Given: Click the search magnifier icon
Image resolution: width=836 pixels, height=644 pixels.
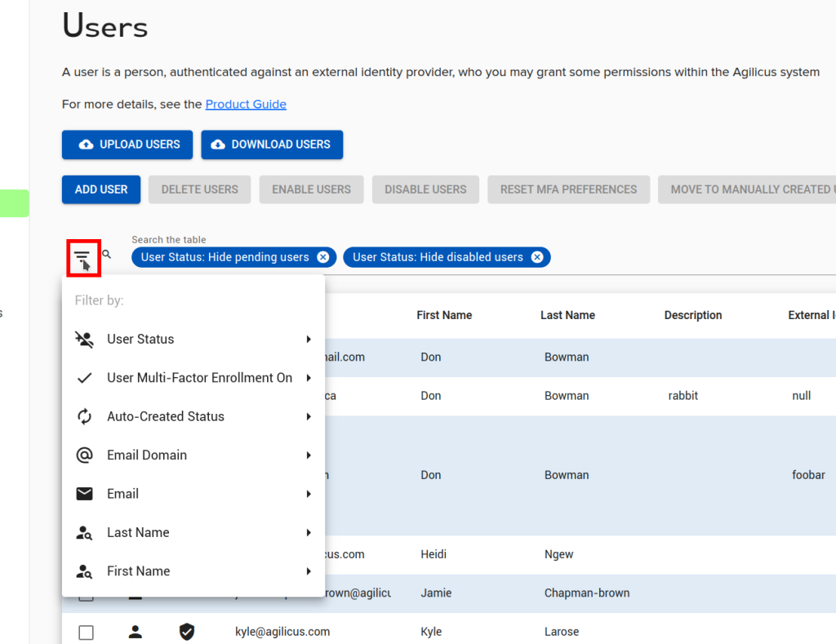Looking at the screenshot, I should tap(107, 255).
